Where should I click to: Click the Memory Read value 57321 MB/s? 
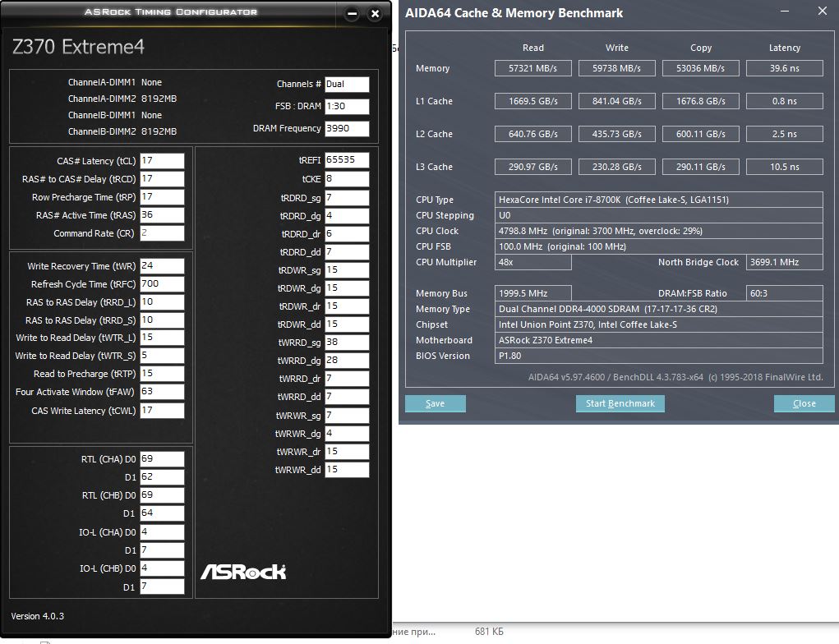point(533,68)
